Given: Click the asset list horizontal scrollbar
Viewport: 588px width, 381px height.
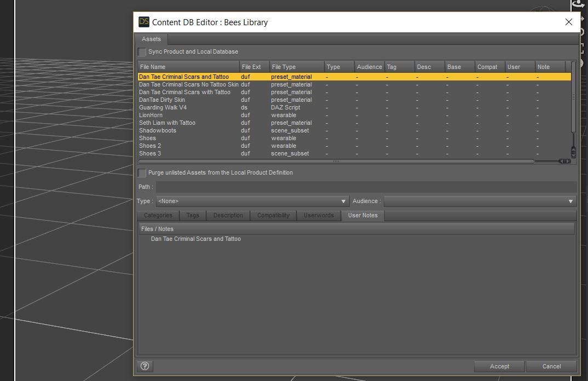Looking at the screenshot, I should [x=336, y=161].
